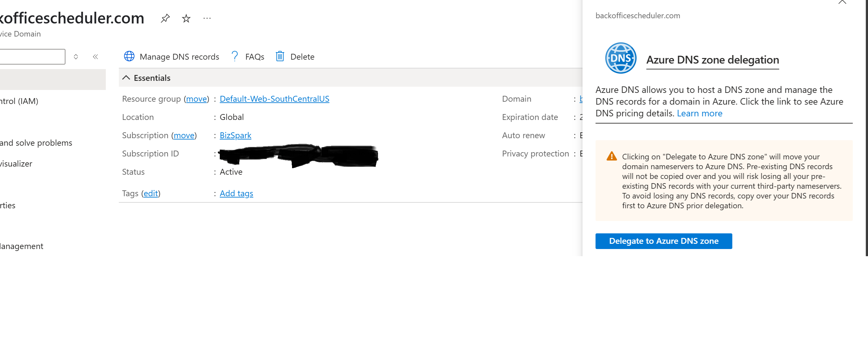Image resolution: width=868 pixels, height=352 pixels.
Task: Collapse the sidebar with double chevron
Action: tap(95, 57)
